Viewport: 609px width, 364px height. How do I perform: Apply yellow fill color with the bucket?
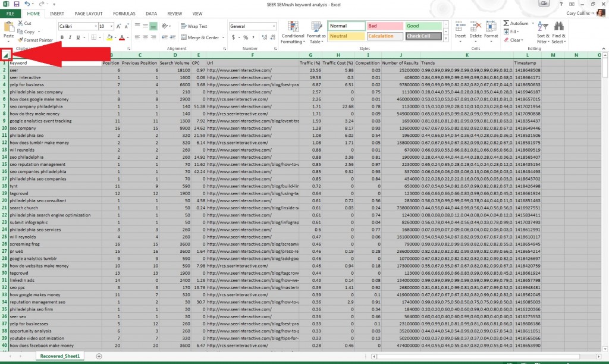pyautogui.click(x=109, y=37)
